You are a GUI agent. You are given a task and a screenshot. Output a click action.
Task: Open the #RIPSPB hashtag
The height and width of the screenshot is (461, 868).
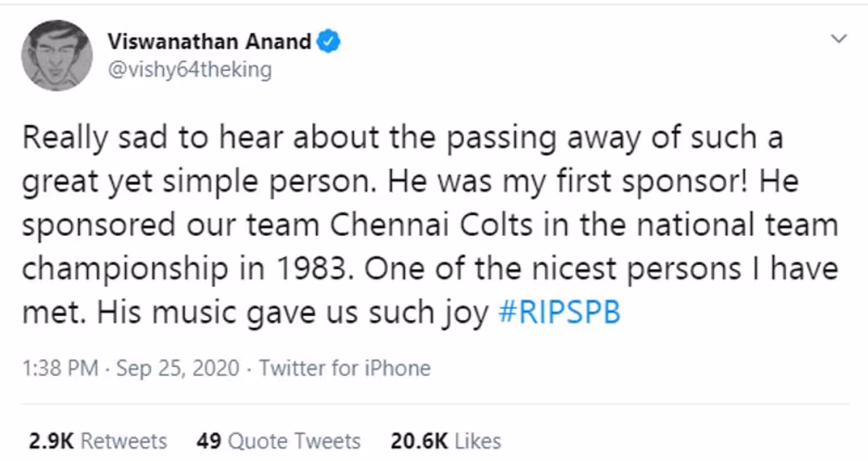559,313
